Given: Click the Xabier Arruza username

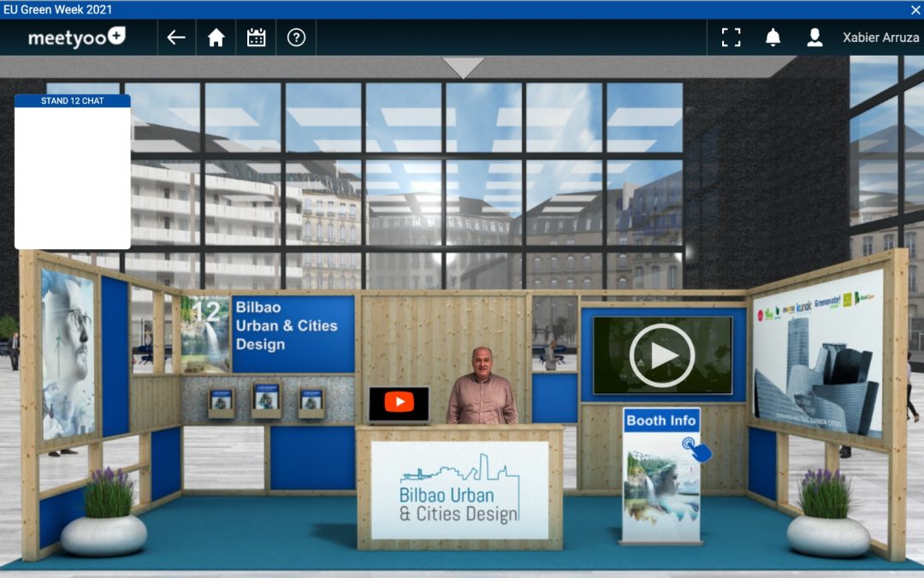Looking at the screenshot, I should click(x=881, y=38).
